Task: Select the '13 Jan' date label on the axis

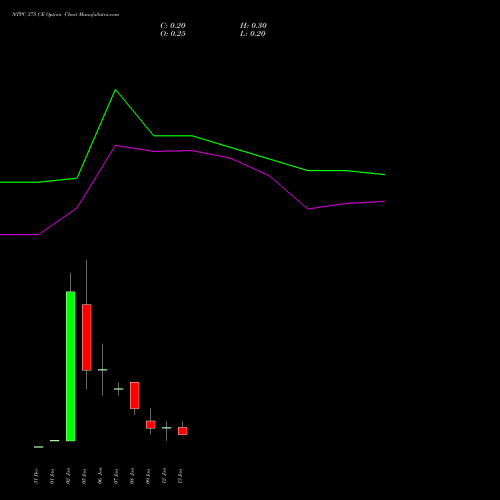Action: click(x=180, y=476)
